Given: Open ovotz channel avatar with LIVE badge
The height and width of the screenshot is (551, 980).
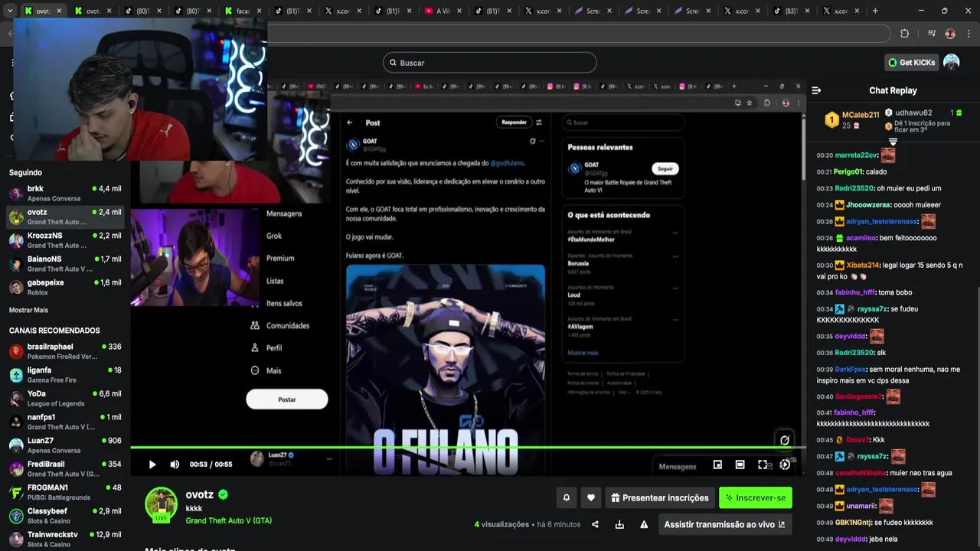Looking at the screenshot, I should 162,504.
